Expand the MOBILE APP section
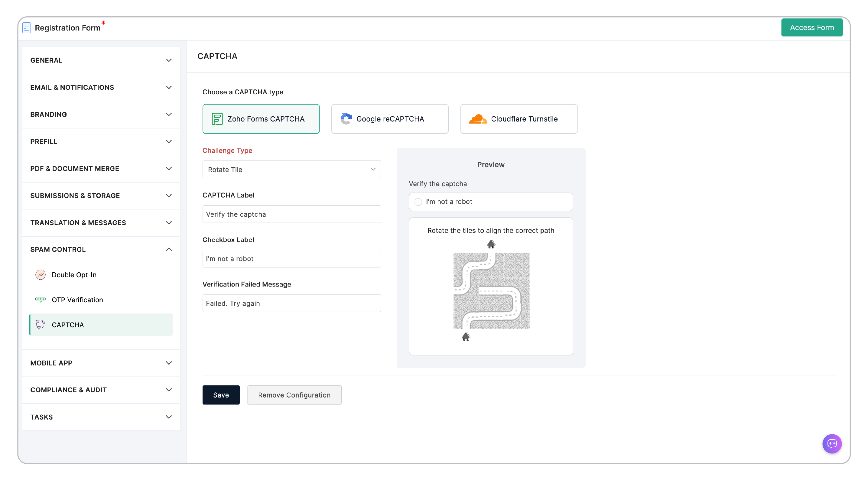This screenshot has width=868, height=480. point(101,363)
